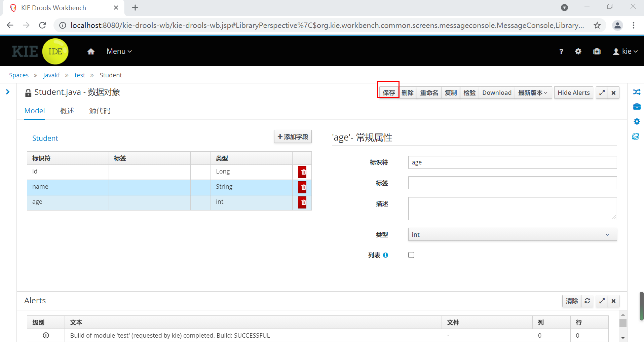Click the String type cell

tap(252, 187)
